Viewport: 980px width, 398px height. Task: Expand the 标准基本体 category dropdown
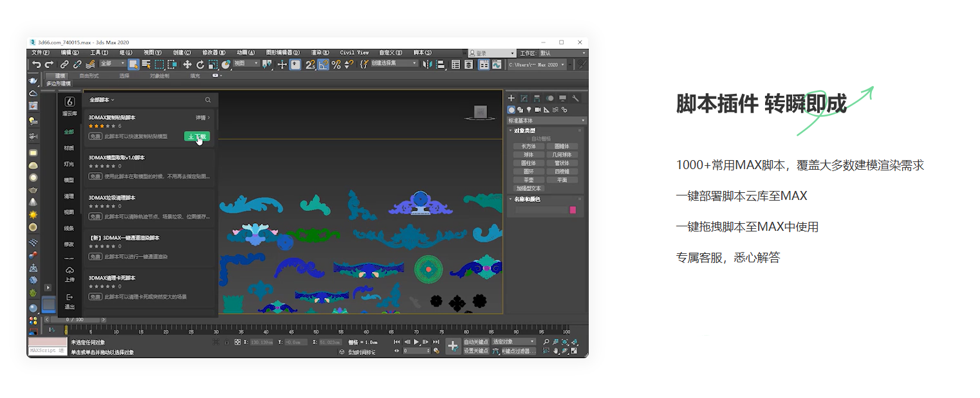[x=547, y=120]
